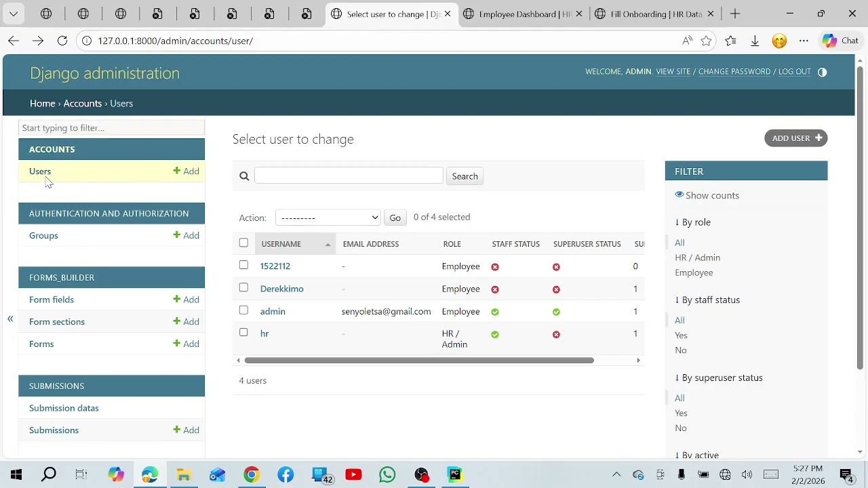Open the Read aloud icon in address bar
This screenshot has height=488, width=868.
pyautogui.click(x=688, y=41)
